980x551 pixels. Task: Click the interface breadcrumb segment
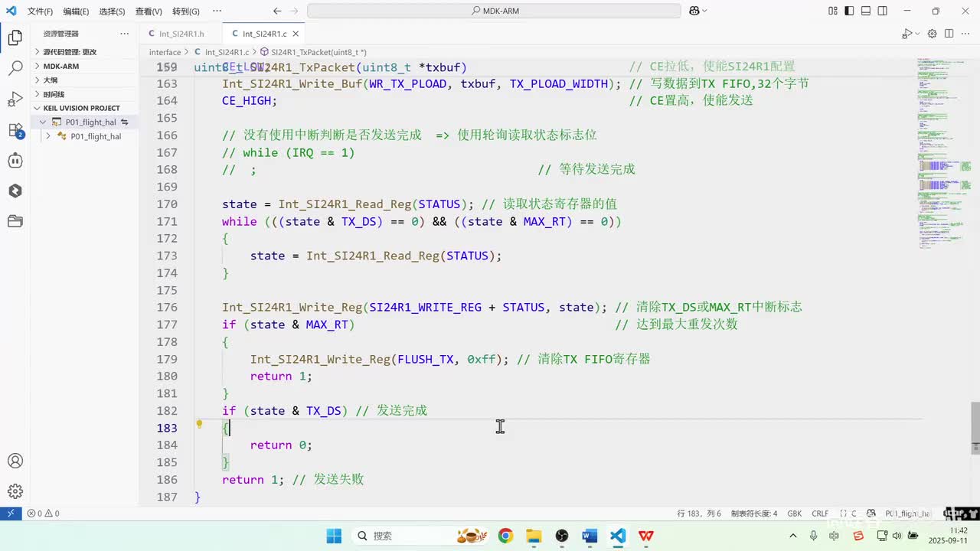pyautogui.click(x=165, y=52)
